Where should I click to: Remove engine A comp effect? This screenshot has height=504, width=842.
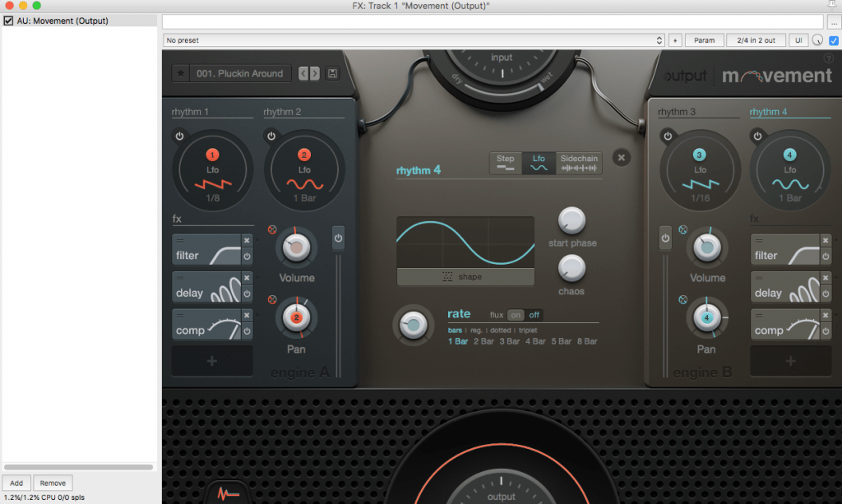click(x=247, y=315)
